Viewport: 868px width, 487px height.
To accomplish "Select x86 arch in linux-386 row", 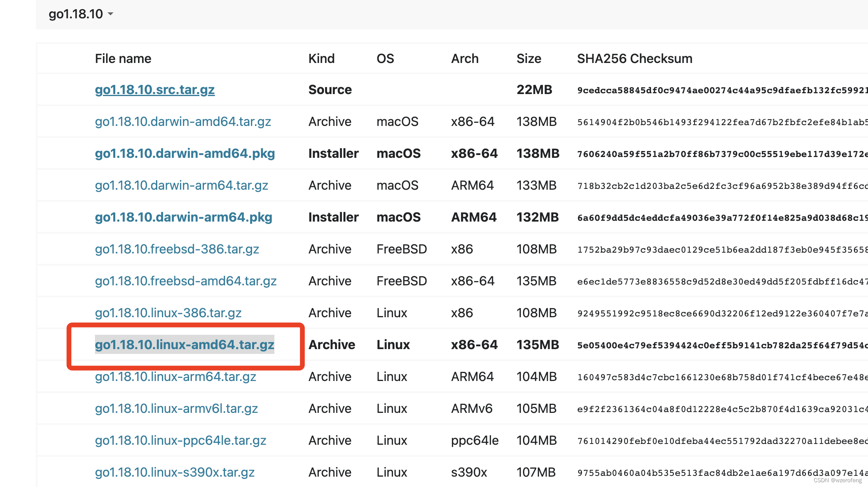I will coord(462,313).
